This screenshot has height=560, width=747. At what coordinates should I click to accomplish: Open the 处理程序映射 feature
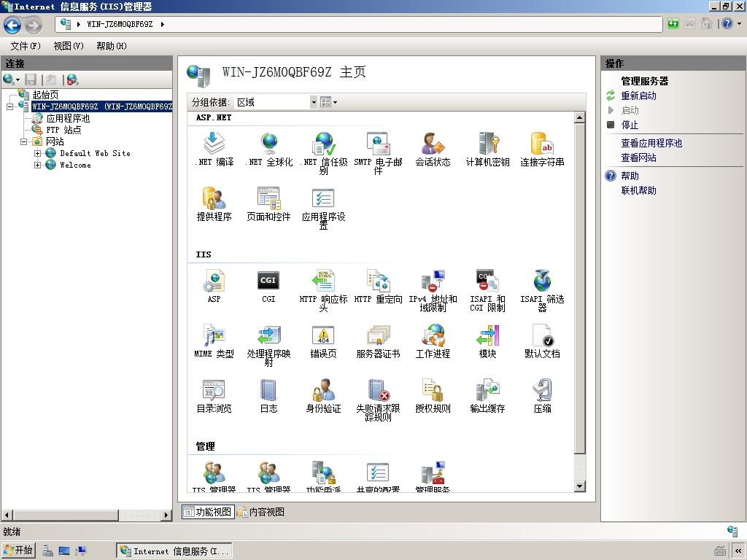[x=268, y=345]
